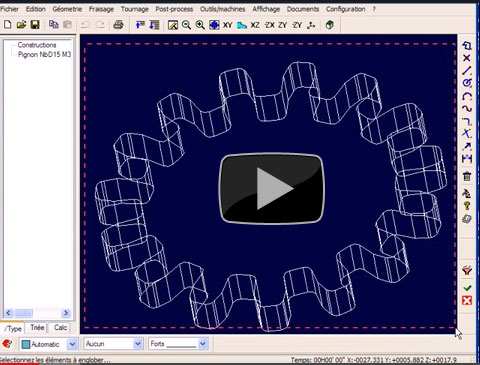Select the trash delete icon on the right toolbar
The image size is (480, 365).
[x=467, y=176]
